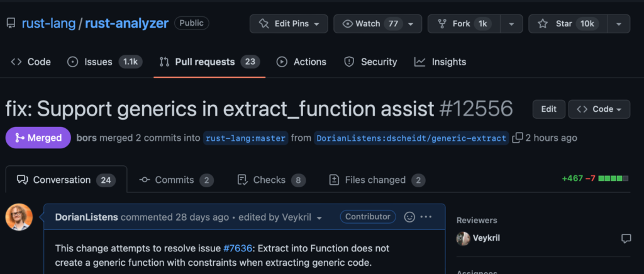Open the Code dropdown button near title

[599, 109]
